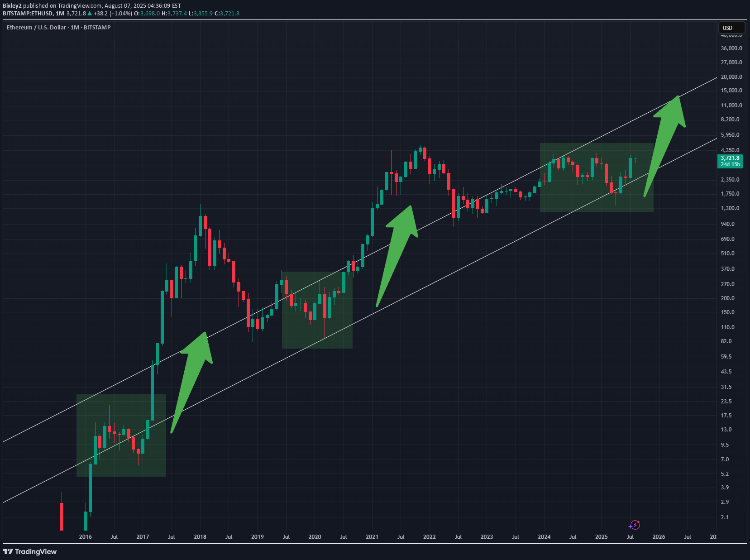Click the 59.5 price axis label
This screenshot has height=560, width=750.
point(726,357)
